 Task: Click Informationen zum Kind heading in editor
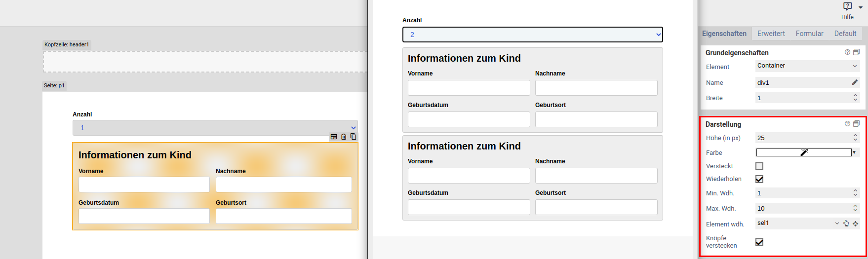(x=135, y=155)
